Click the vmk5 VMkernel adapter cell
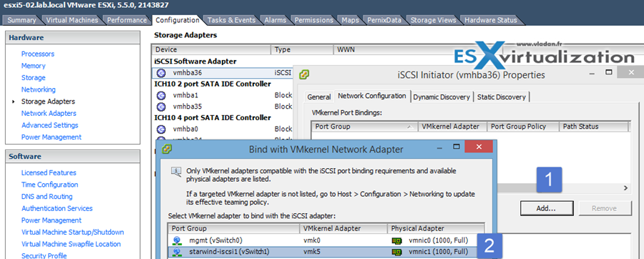Screen dimensions: 644x259 (311, 252)
